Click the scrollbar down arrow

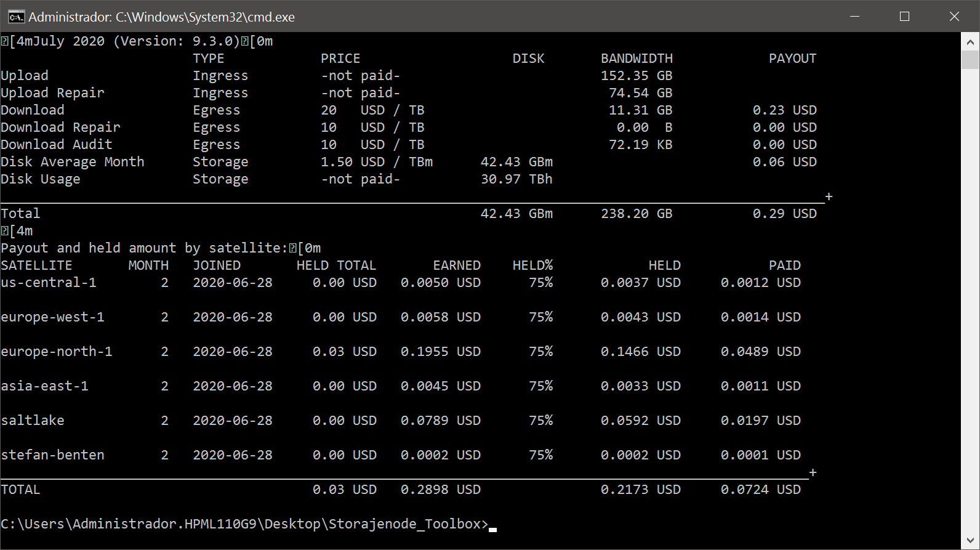click(x=970, y=540)
